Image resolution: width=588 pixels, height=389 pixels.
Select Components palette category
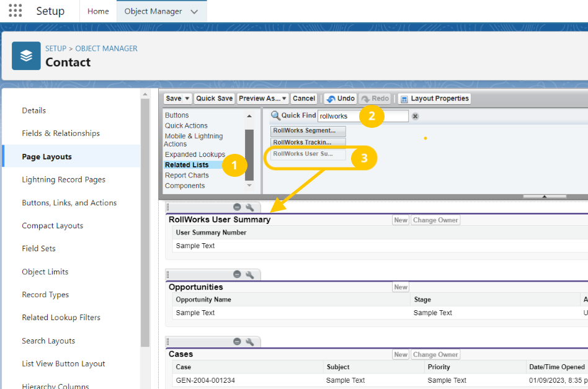[185, 186]
